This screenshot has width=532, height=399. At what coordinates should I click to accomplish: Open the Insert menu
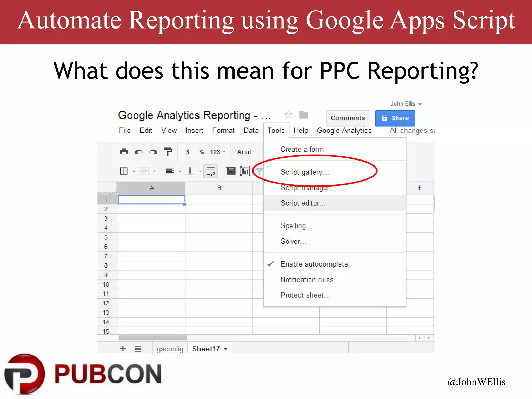(194, 130)
